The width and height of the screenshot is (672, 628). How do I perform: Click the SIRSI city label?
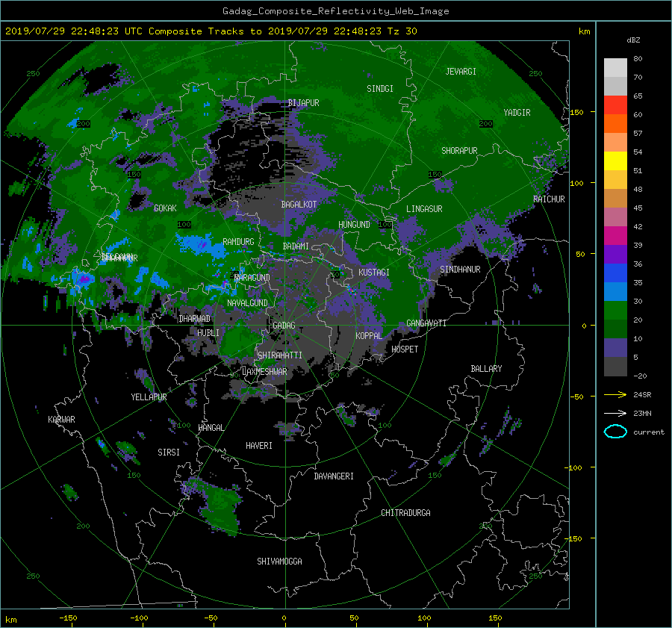169,453
